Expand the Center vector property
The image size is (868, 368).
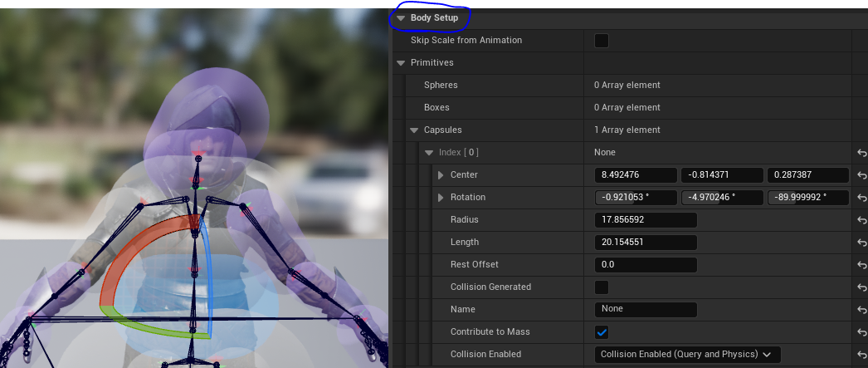pos(441,175)
